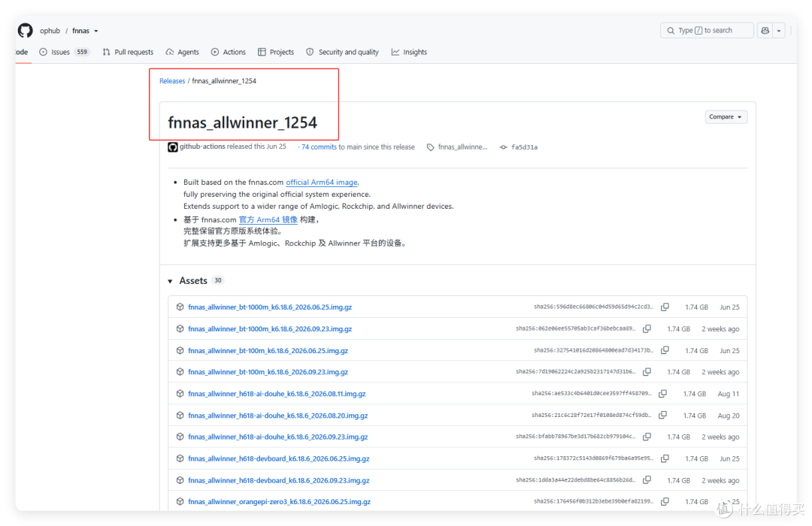This screenshot has height=526, width=812.
Task: Download fnnas_allwinner_bt-100m 2026.09.23 image
Action: click(x=268, y=372)
